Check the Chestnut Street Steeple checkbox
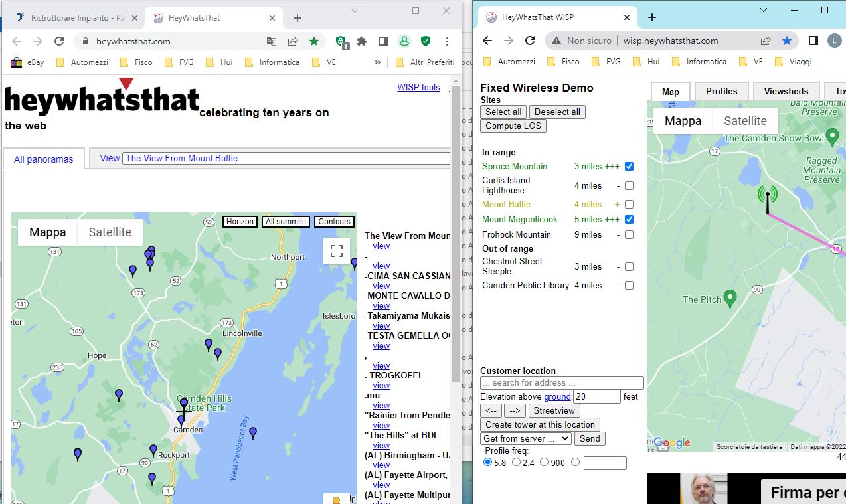Image resolution: width=846 pixels, height=504 pixels. pos(629,266)
